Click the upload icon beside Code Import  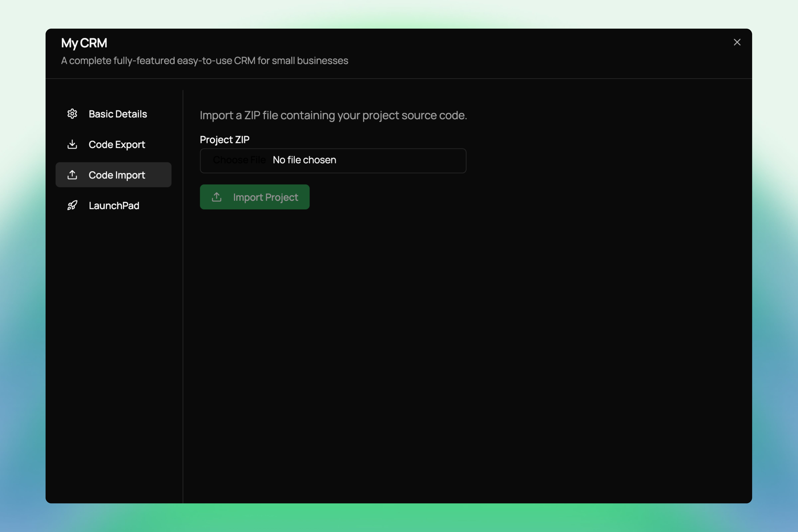72,175
